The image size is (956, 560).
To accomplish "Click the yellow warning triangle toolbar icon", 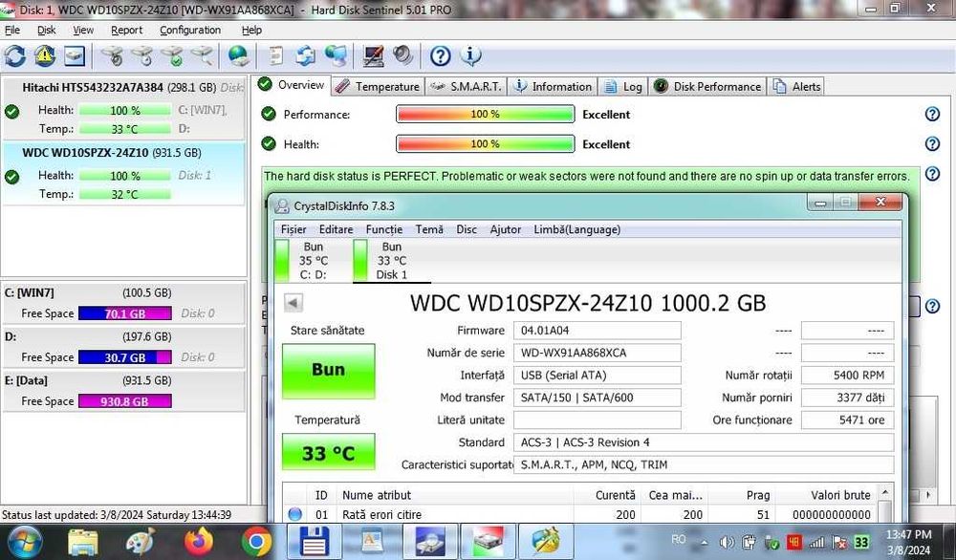I will (45, 56).
